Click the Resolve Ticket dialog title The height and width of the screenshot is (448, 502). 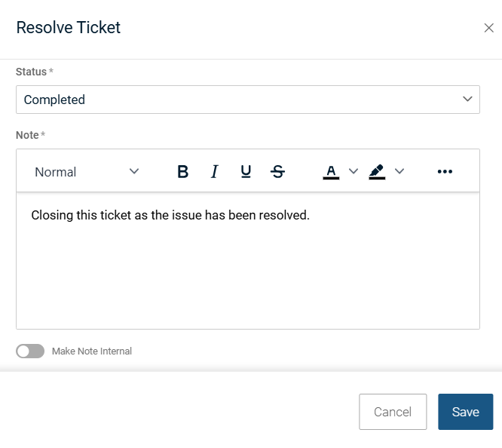click(69, 28)
